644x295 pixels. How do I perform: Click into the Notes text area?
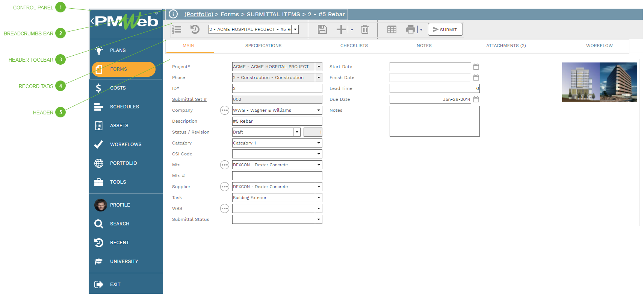coord(434,121)
